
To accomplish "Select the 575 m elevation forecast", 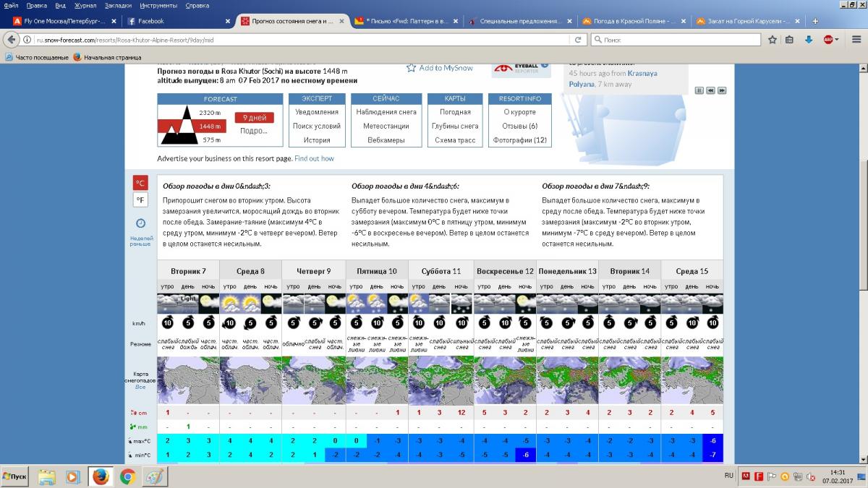I will click(211, 140).
